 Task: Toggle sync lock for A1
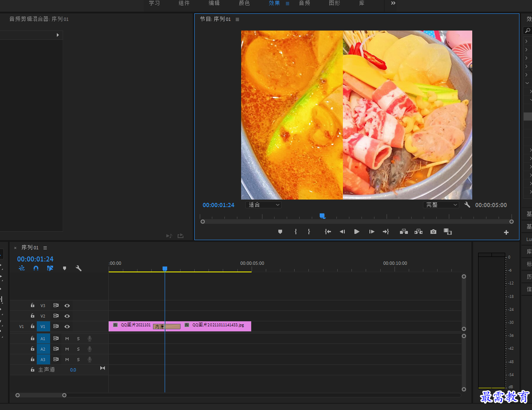[56, 338]
